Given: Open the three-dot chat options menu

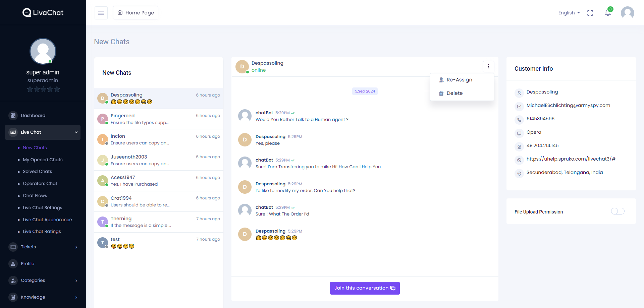Looking at the screenshot, I should [488, 66].
